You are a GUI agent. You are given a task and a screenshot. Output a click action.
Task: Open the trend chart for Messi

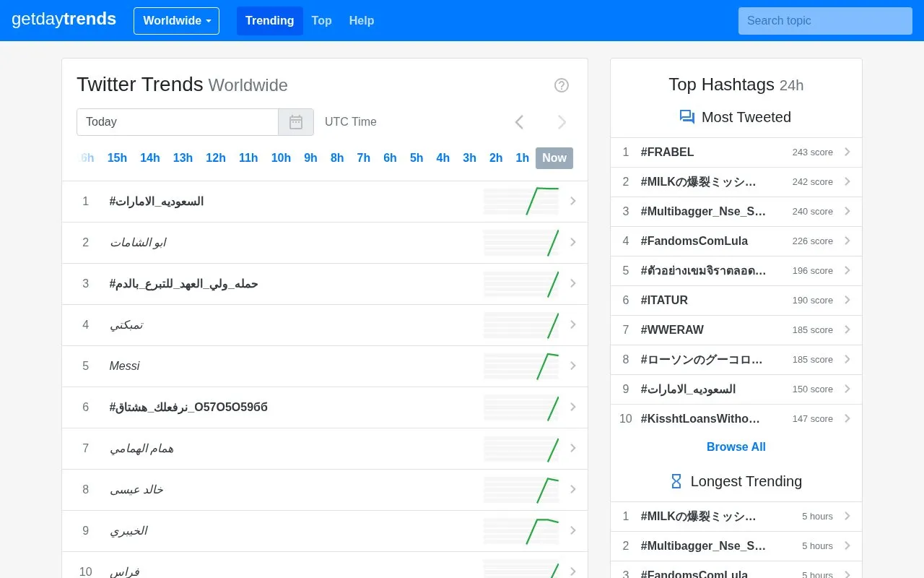[521, 366]
